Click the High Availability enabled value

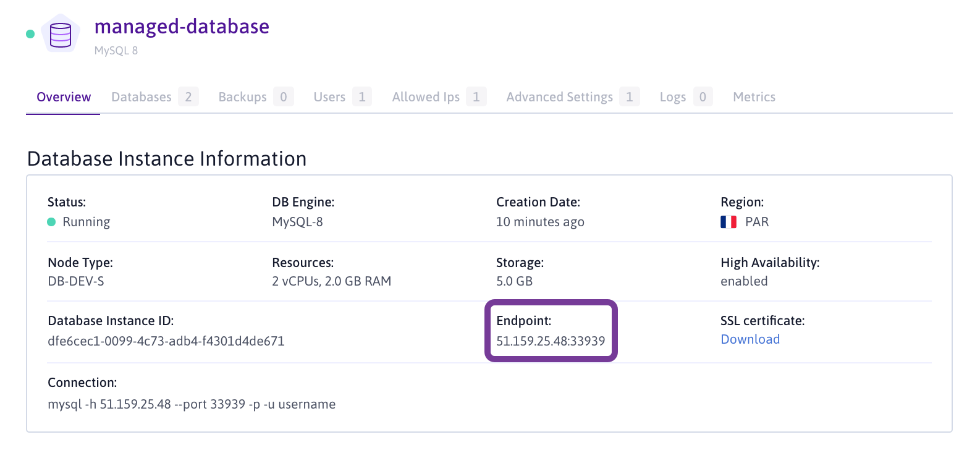pos(744,281)
